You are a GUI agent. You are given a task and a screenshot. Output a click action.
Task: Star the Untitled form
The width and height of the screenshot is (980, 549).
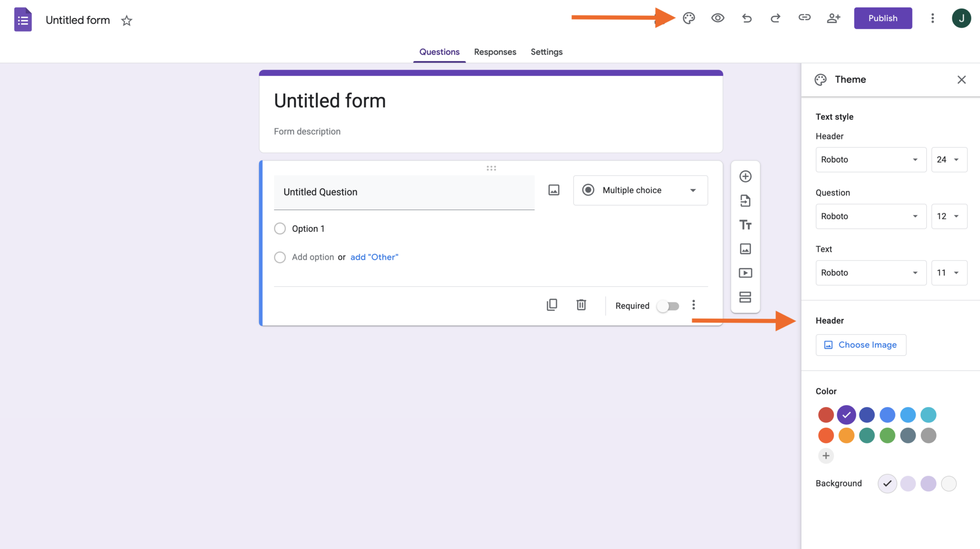(x=126, y=21)
